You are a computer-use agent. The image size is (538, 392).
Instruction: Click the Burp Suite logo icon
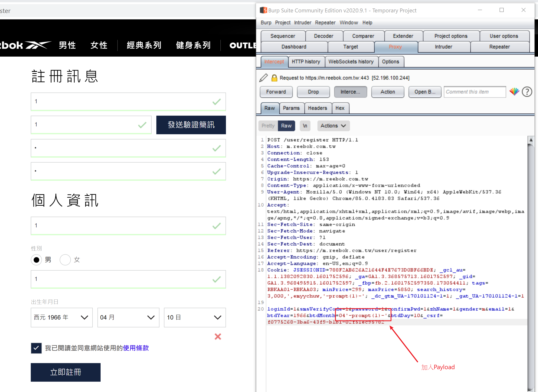(x=263, y=10)
